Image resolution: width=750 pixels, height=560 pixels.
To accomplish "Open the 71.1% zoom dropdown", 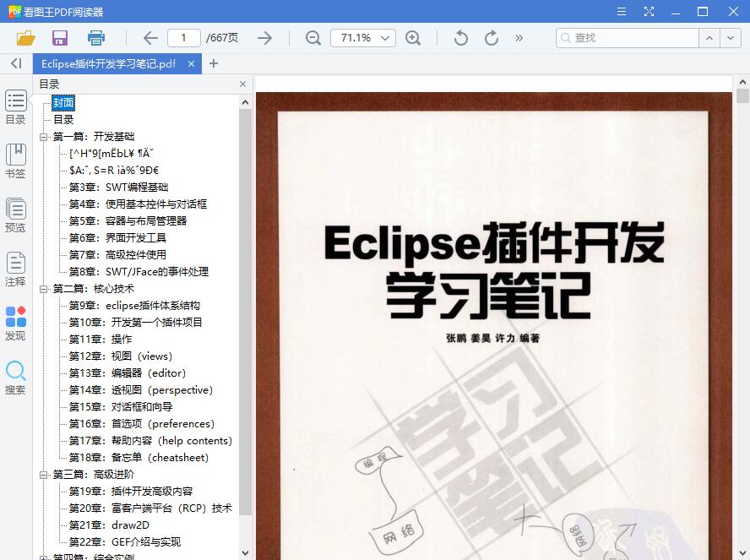I will pos(385,38).
